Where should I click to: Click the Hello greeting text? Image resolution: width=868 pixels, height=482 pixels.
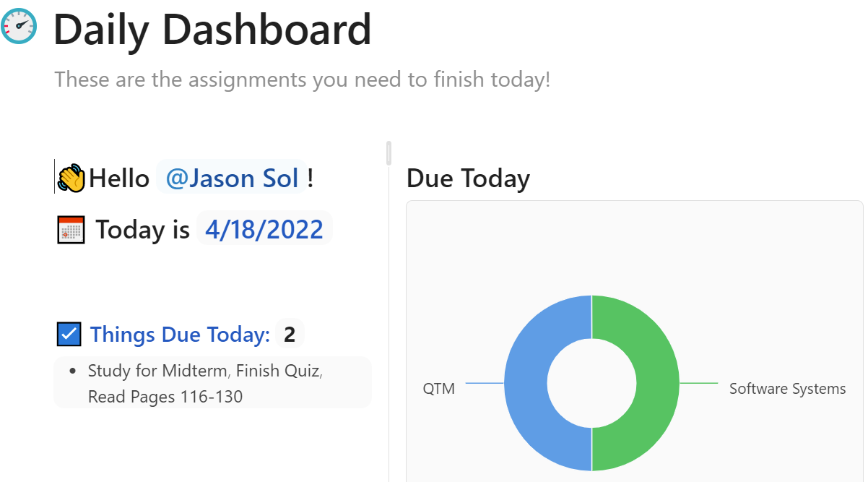[x=119, y=178]
